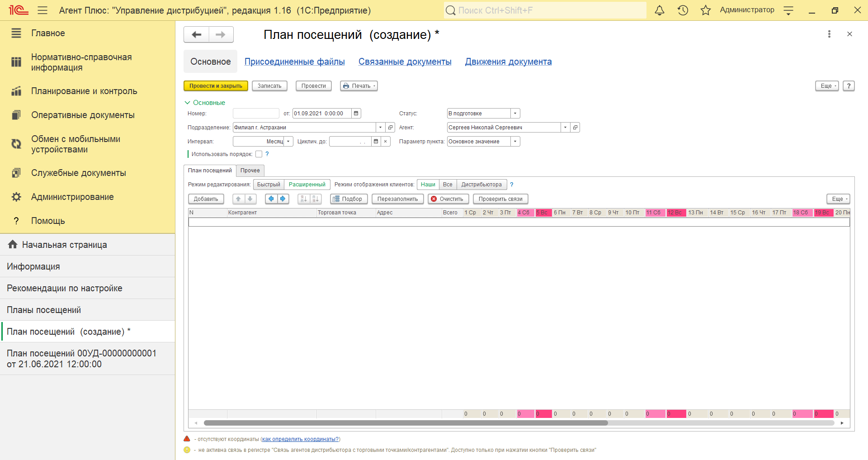This screenshot has width=868, height=460.
Task: Expand the Интервал Месяц dropdown
Action: click(x=288, y=142)
